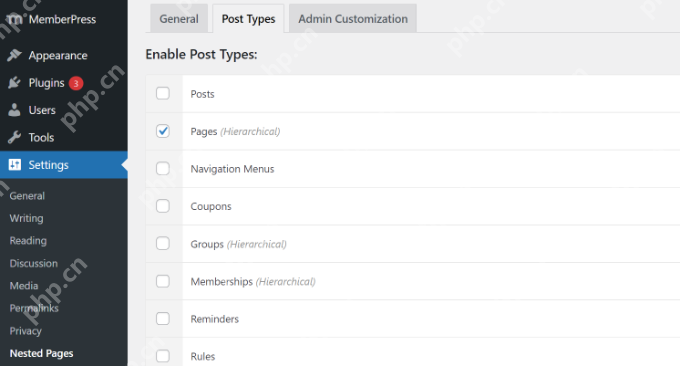Open the Admin Customization tab

coord(353,19)
